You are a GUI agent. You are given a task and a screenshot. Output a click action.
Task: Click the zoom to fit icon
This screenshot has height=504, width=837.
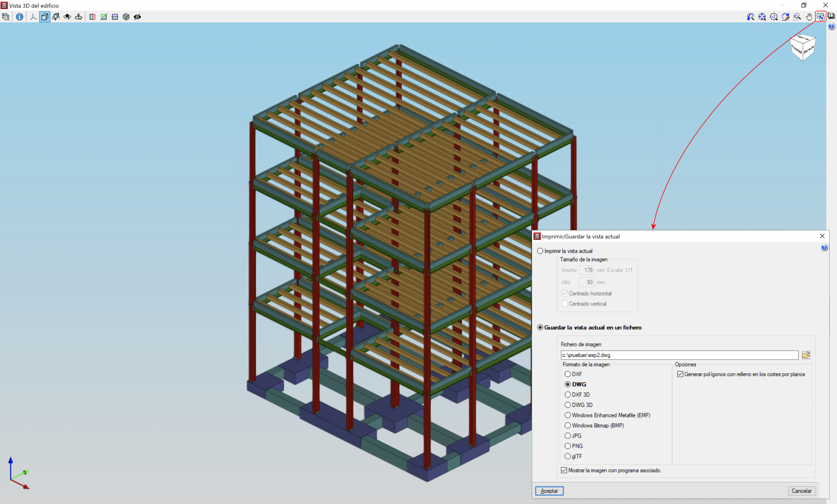click(x=763, y=17)
